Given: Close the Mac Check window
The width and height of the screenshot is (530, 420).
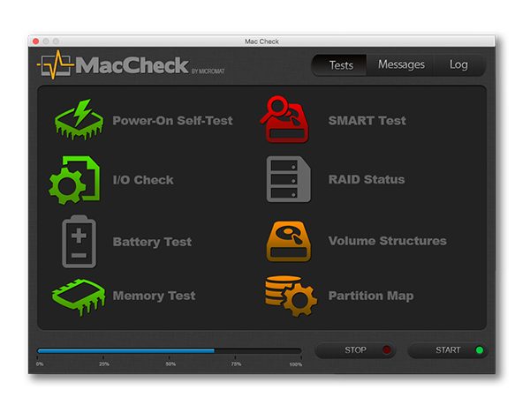Looking at the screenshot, I should 36,41.
